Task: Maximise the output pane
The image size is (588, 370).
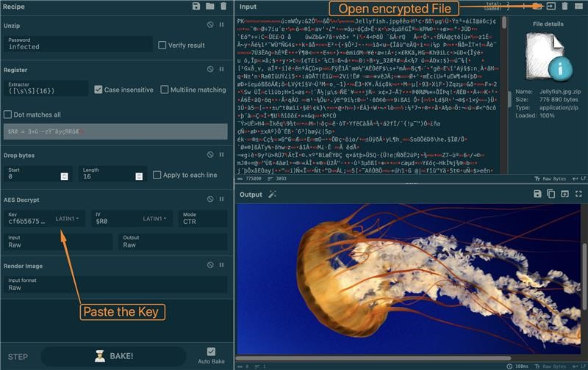Action: (x=578, y=194)
